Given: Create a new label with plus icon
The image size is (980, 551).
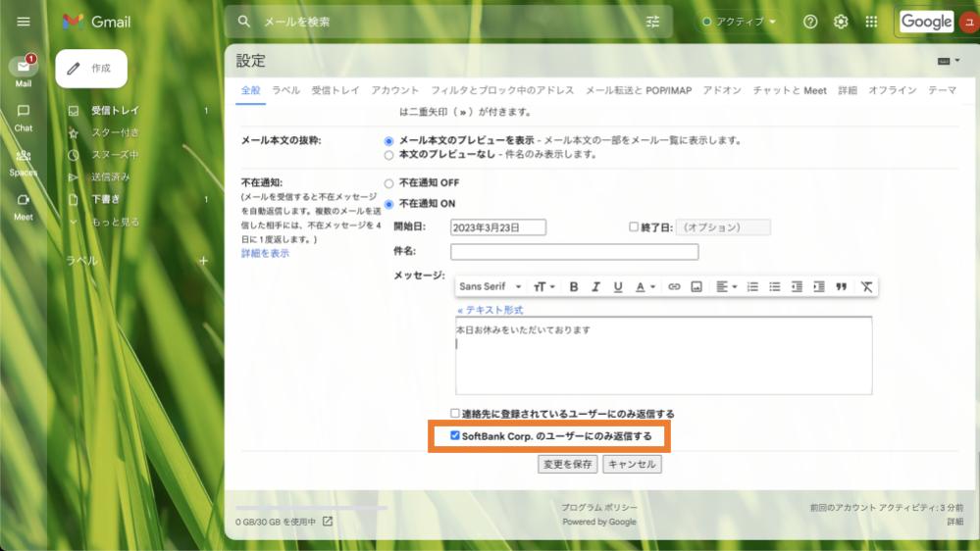Looking at the screenshot, I should pyautogui.click(x=203, y=261).
